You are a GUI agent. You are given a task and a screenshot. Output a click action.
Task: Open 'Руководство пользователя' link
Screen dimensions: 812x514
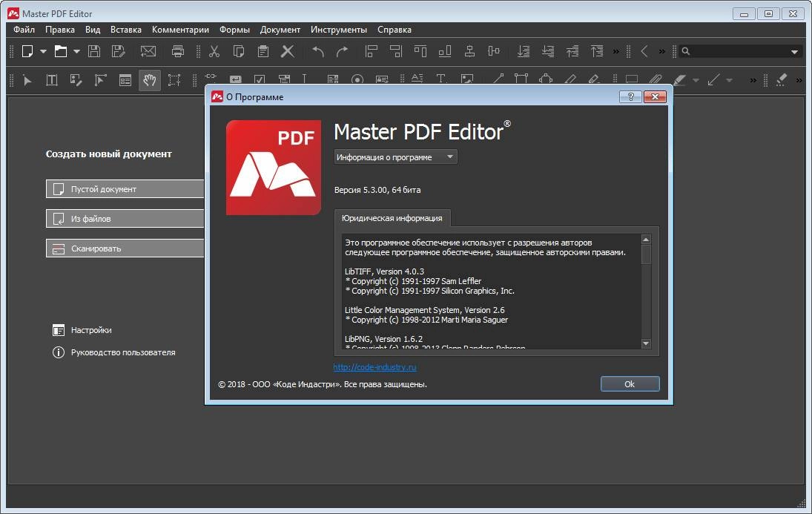point(114,352)
